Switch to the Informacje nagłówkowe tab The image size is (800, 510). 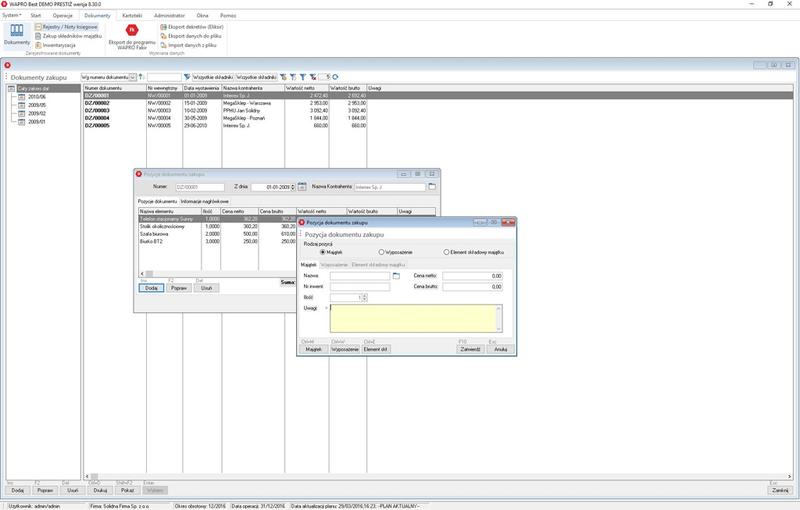[204, 201]
